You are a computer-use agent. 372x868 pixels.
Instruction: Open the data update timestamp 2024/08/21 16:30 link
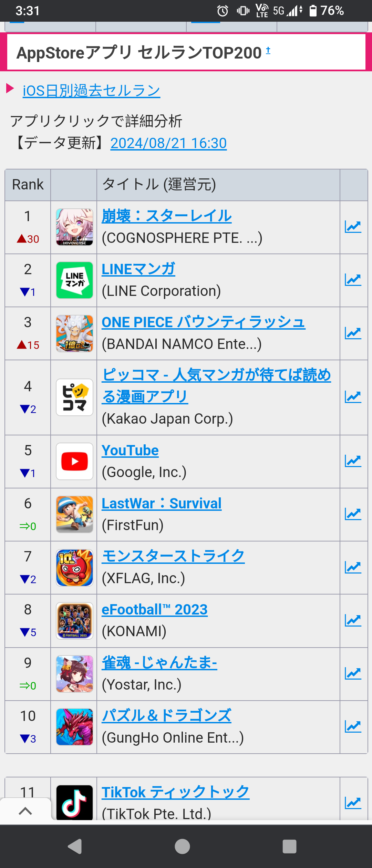tap(168, 143)
